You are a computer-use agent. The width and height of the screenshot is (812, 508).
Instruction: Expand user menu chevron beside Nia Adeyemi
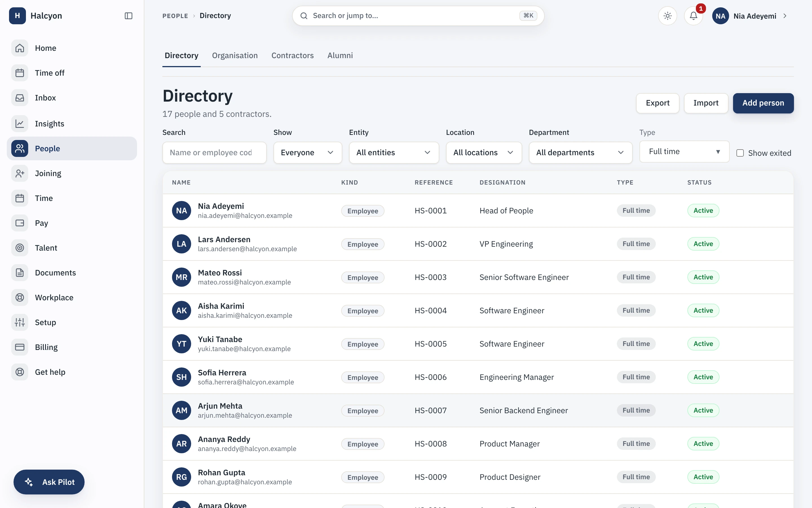tap(785, 16)
